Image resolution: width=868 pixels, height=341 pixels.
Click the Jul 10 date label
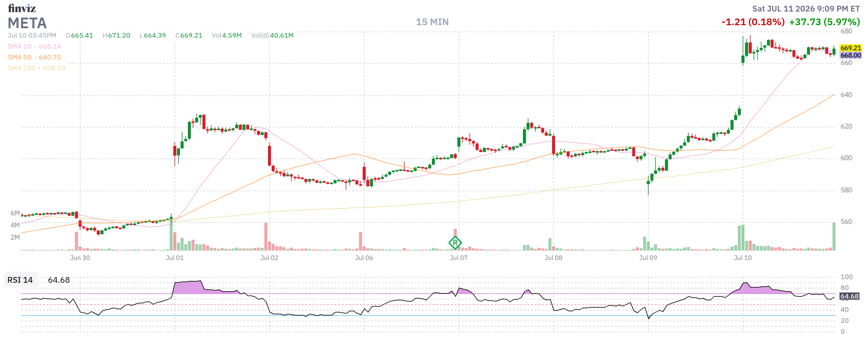[743, 258]
